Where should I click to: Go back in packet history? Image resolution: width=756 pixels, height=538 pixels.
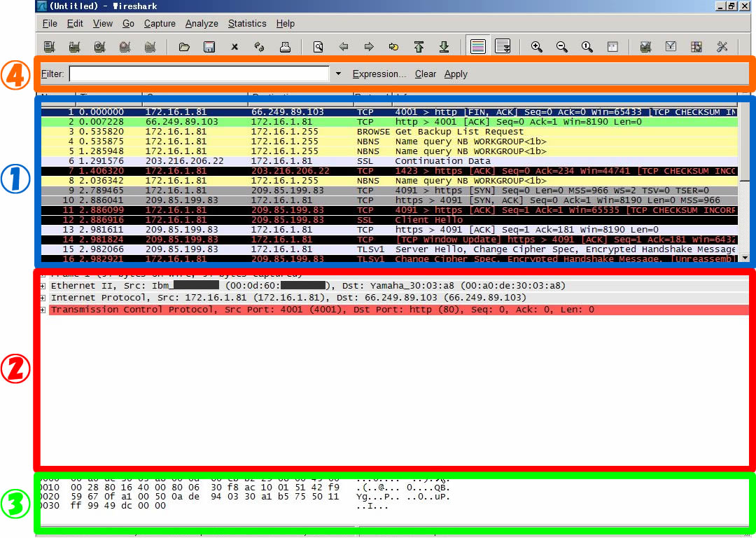344,47
